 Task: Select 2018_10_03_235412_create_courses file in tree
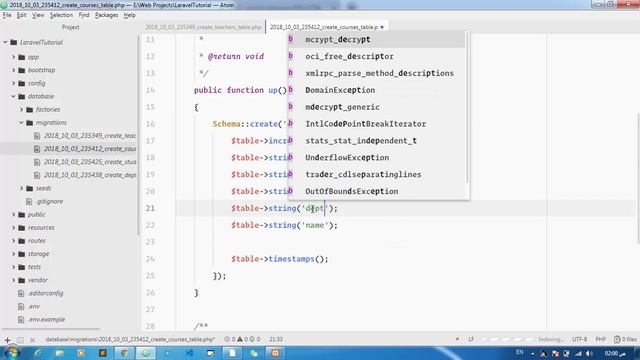pyautogui.click(x=89, y=149)
